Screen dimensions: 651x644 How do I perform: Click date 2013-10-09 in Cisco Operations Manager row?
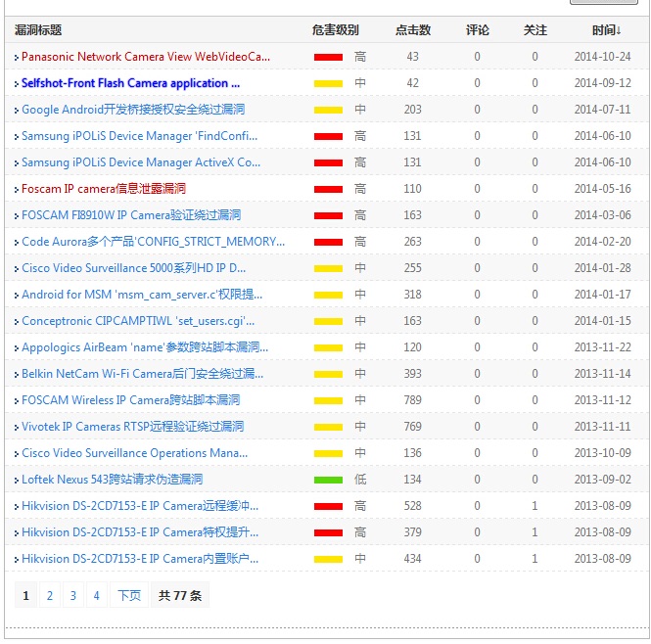[x=602, y=453]
